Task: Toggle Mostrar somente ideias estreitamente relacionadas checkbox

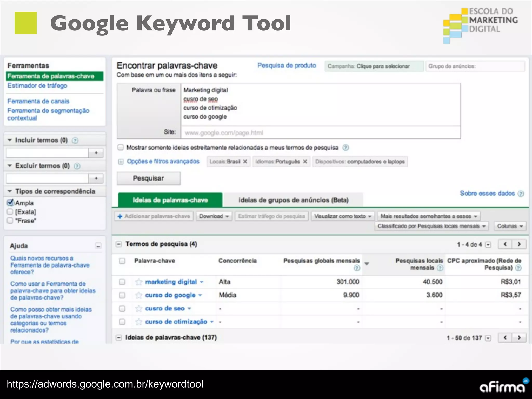Action: [x=120, y=147]
